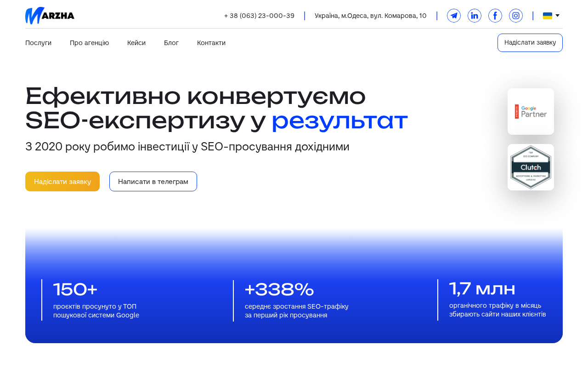Open the Facebook social icon
This screenshot has height=368, width=588.
point(495,16)
